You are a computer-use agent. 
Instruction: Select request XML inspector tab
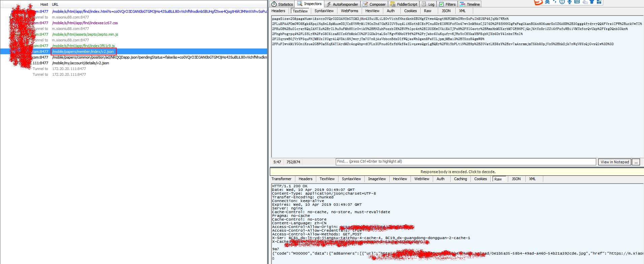462,11
